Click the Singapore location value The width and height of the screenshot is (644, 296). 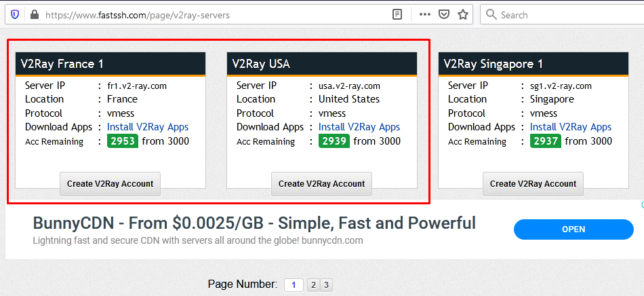[552, 99]
